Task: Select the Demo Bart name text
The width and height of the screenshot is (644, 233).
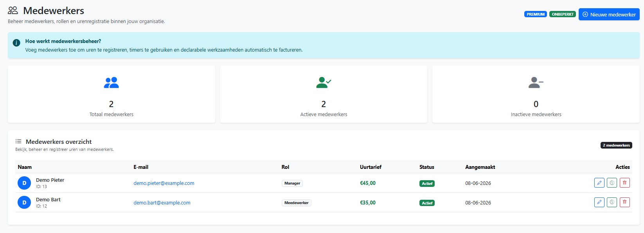Action: point(48,200)
